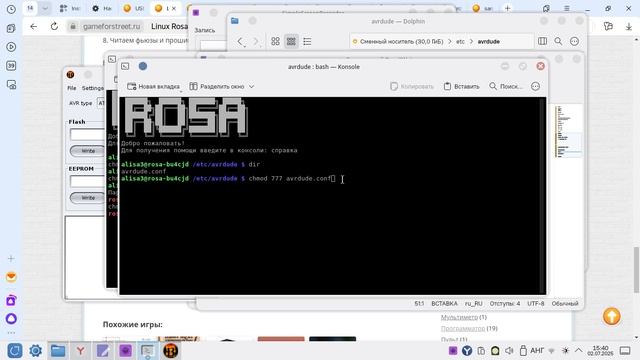Image resolution: width=640 pixels, height=360 pixels.
Task: Open a new tab in Konsole
Action: 153,87
